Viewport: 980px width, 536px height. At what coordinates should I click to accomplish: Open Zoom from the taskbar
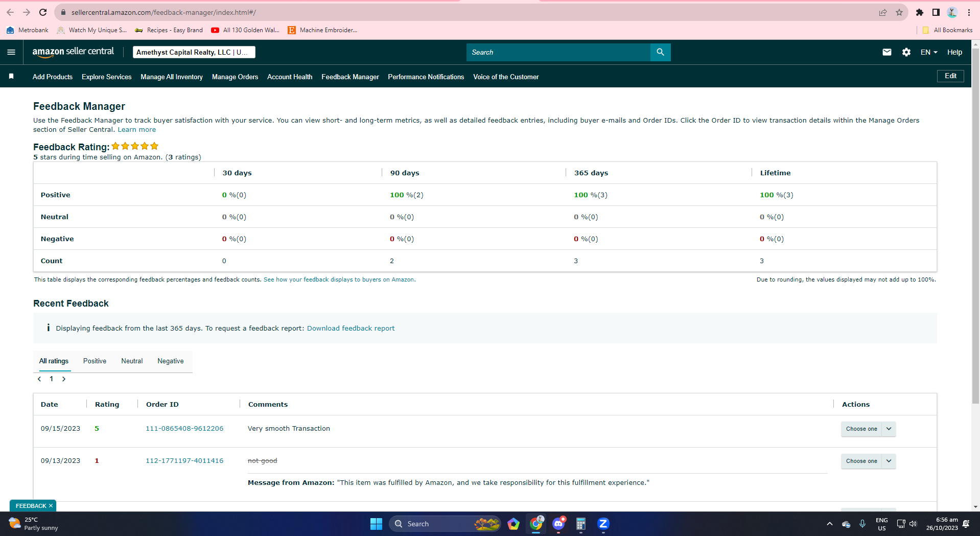pos(603,524)
